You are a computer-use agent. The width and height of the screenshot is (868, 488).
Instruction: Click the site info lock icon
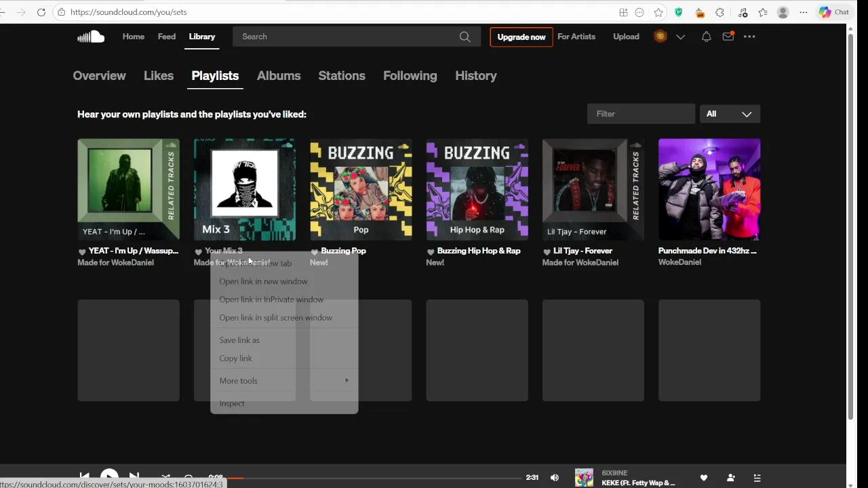click(x=62, y=12)
